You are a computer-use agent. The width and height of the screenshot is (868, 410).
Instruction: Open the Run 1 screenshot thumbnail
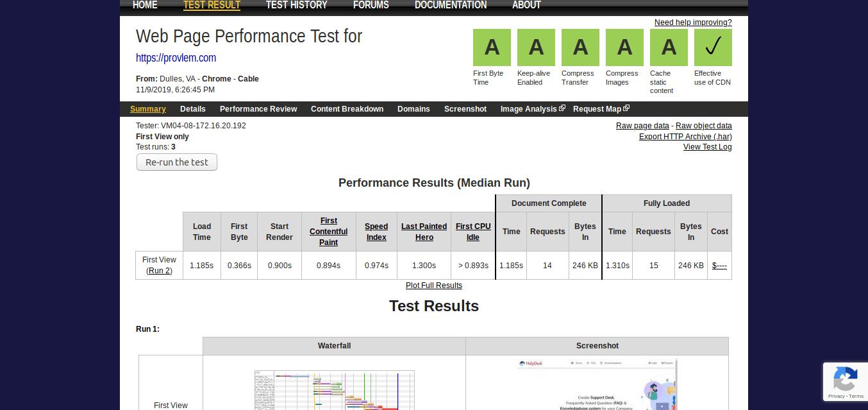click(597, 384)
